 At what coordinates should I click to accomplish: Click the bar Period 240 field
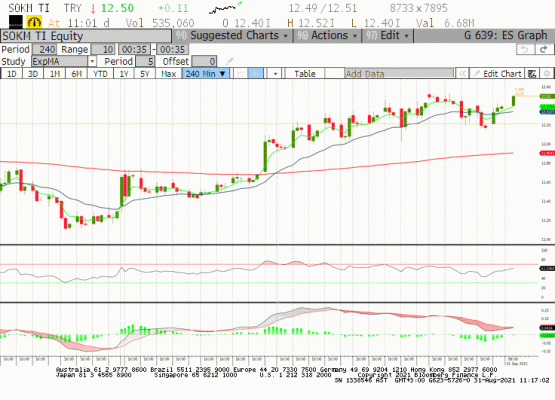pos(44,49)
